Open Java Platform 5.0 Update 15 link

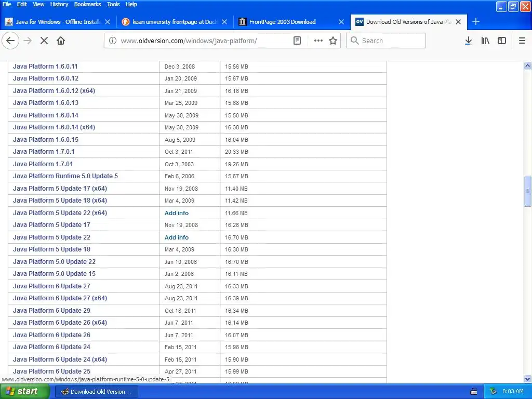[x=54, y=274]
